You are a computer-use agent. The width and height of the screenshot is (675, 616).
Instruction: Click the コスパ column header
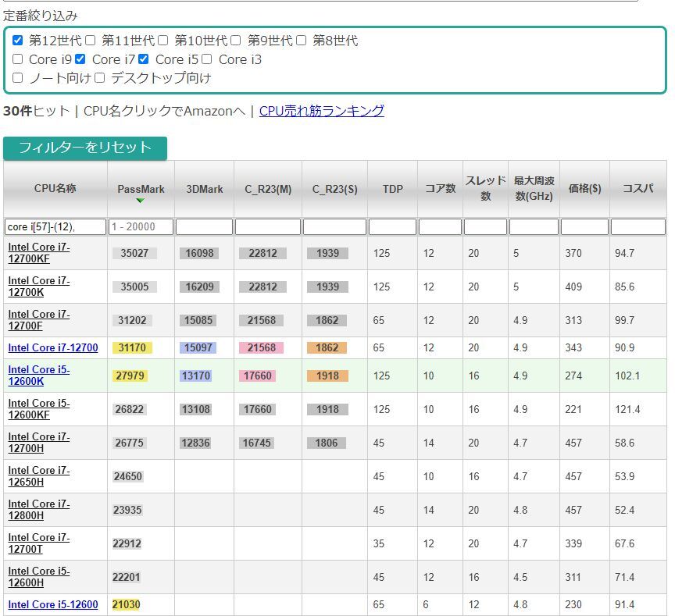pyautogui.click(x=638, y=188)
